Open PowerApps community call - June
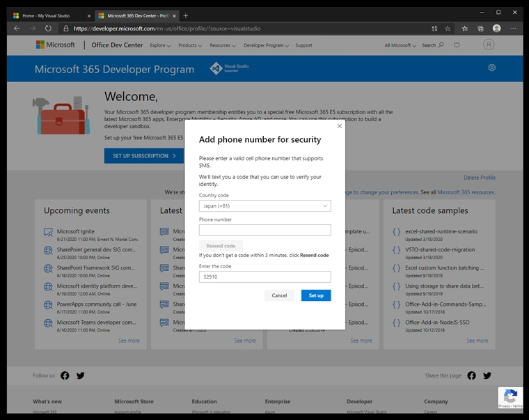Screen dimensions: 529x420 (x=97, y=304)
